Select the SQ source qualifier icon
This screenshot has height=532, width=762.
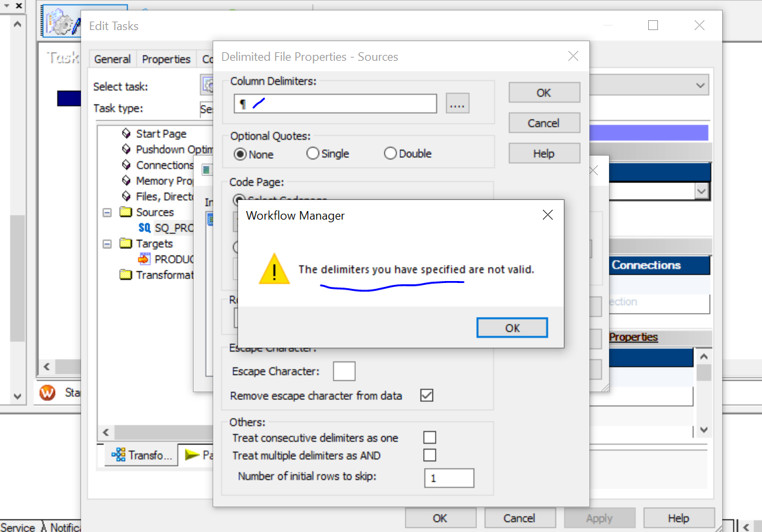click(x=145, y=227)
